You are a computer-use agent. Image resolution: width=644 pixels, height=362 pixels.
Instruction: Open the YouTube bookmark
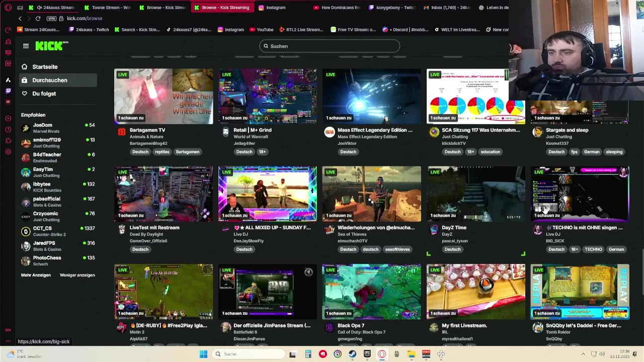[261, 30]
